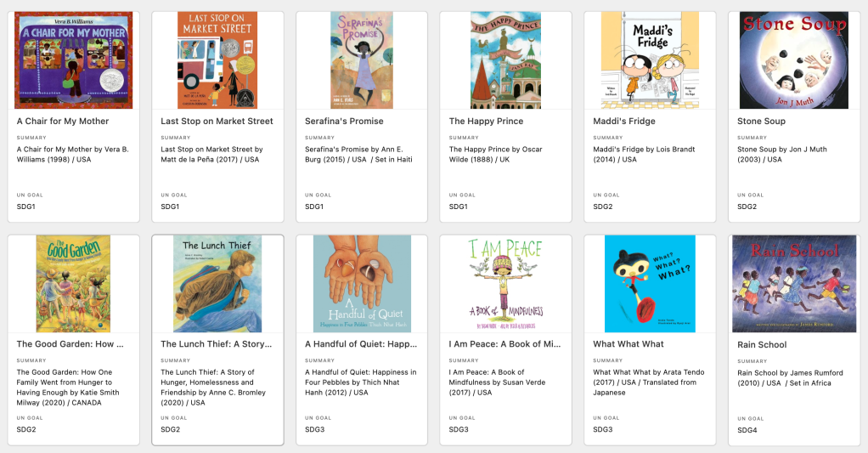Select the Serafina's Promise book cover
The width and height of the screenshot is (868, 453).
tap(362, 60)
